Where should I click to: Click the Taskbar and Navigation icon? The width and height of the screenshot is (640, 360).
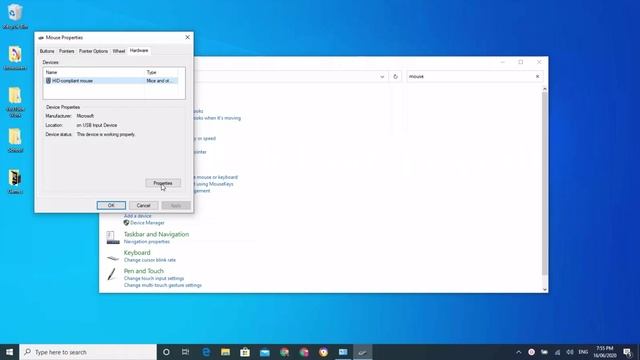(113, 238)
